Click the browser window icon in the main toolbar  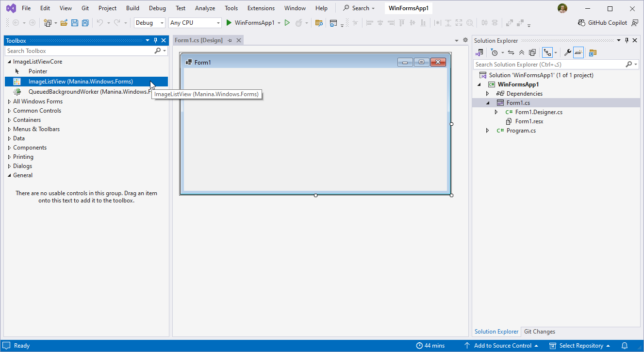[x=333, y=23]
